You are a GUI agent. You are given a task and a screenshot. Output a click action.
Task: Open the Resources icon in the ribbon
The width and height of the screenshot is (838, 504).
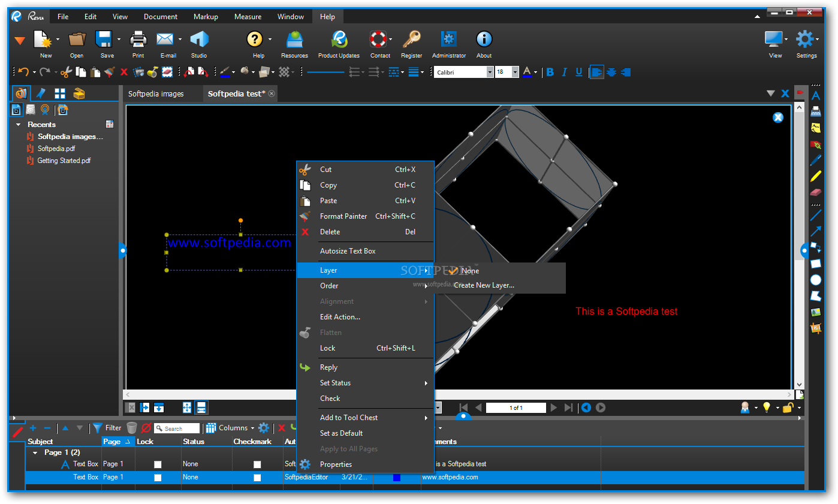294,40
